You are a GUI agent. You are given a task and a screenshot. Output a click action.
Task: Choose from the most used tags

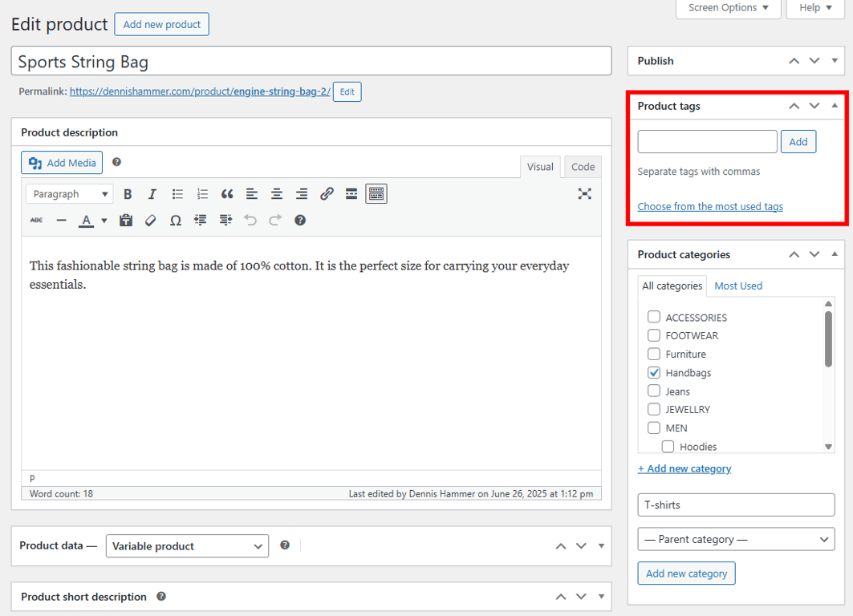tap(709, 206)
